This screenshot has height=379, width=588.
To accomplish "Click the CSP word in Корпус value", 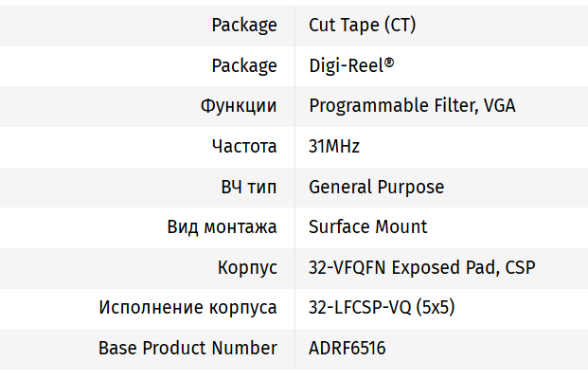I will tap(519, 268).
